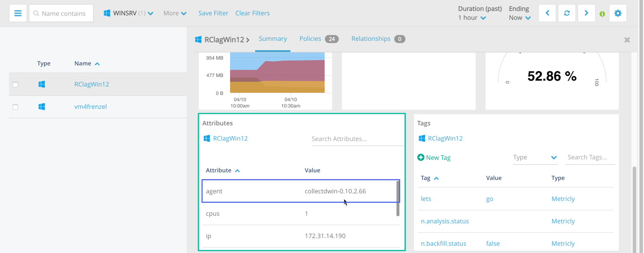Switch to the Summary tab

pos(273,39)
